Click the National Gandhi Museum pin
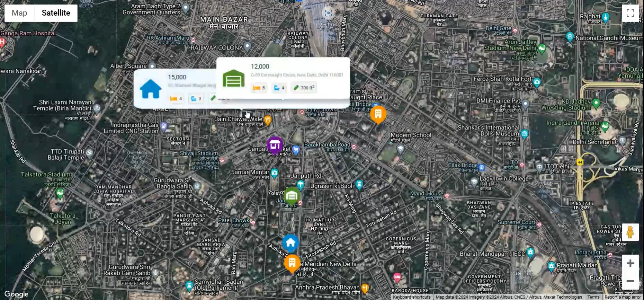Image resolution: width=644 pixels, height=300 pixels. click(570, 36)
